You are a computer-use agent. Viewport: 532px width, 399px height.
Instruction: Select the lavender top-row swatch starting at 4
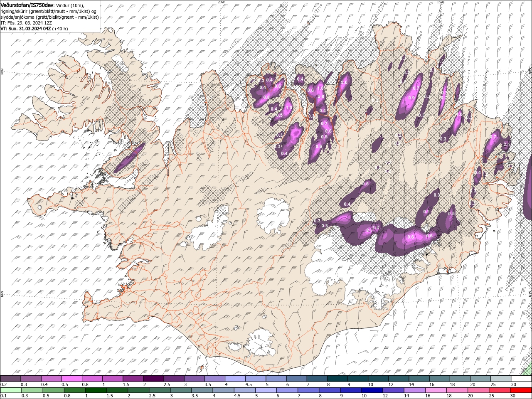pos(235,379)
